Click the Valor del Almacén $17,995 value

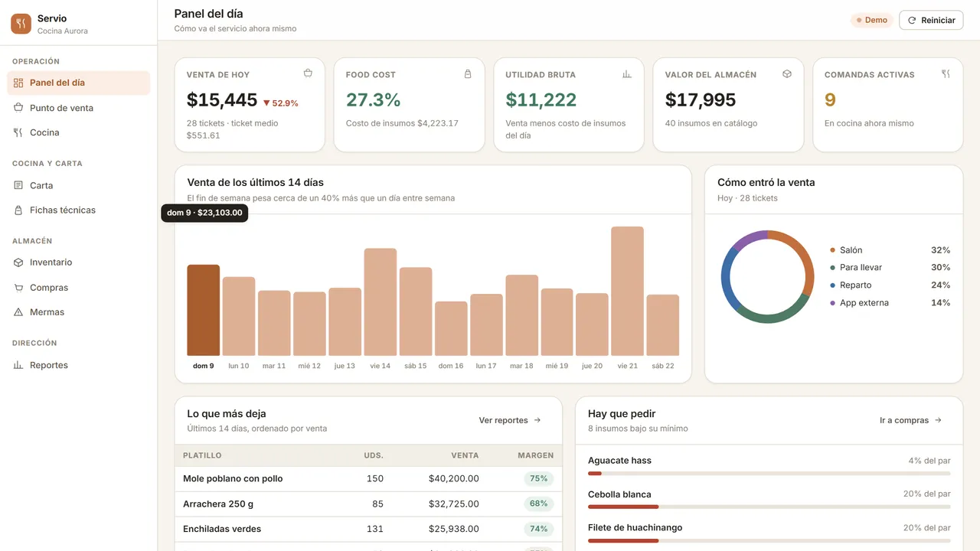pos(701,100)
